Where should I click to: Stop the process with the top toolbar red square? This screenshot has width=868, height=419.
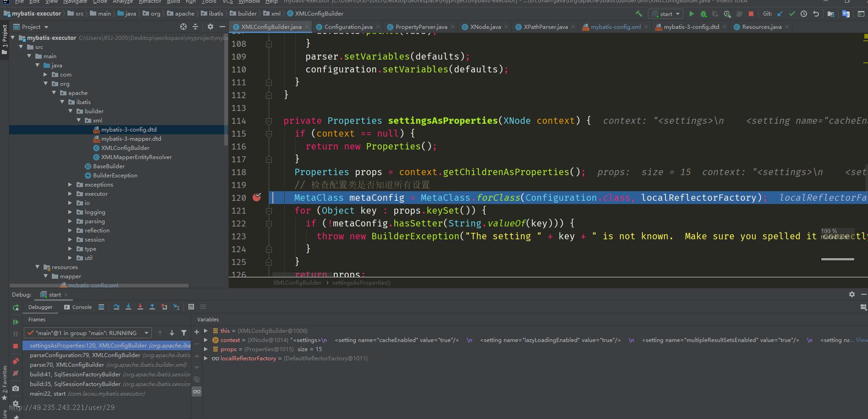click(751, 14)
